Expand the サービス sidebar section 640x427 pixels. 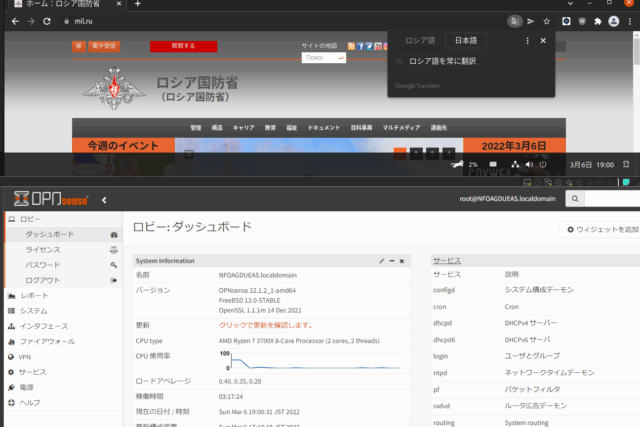tap(63, 372)
